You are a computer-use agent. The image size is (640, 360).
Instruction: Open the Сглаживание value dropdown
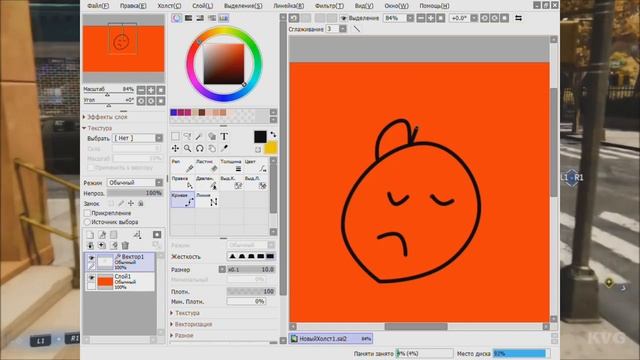[x=343, y=29]
